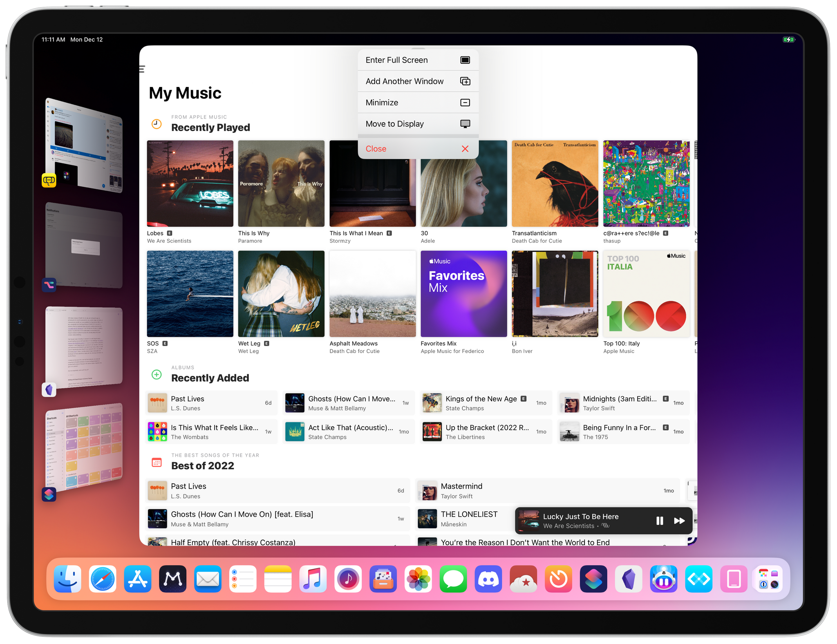This screenshot has width=837, height=644.
Task: Open the Lobes album by We Are Scientists
Action: click(x=190, y=183)
